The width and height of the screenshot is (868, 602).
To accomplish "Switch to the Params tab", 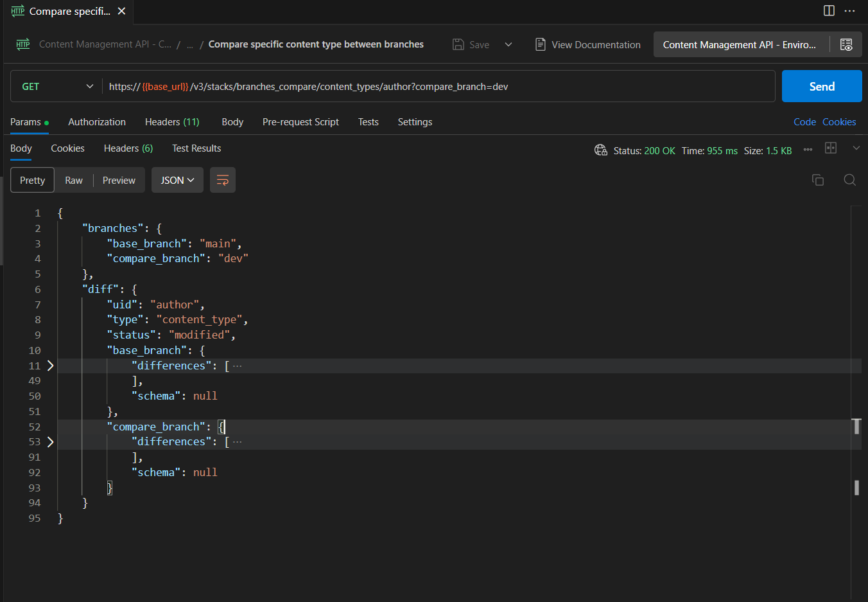I will 29,122.
